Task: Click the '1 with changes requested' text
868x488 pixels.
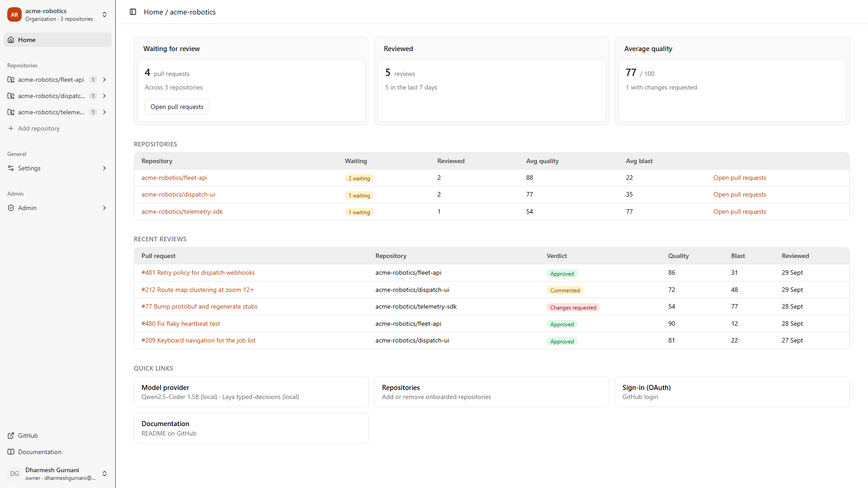Action: coord(661,87)
